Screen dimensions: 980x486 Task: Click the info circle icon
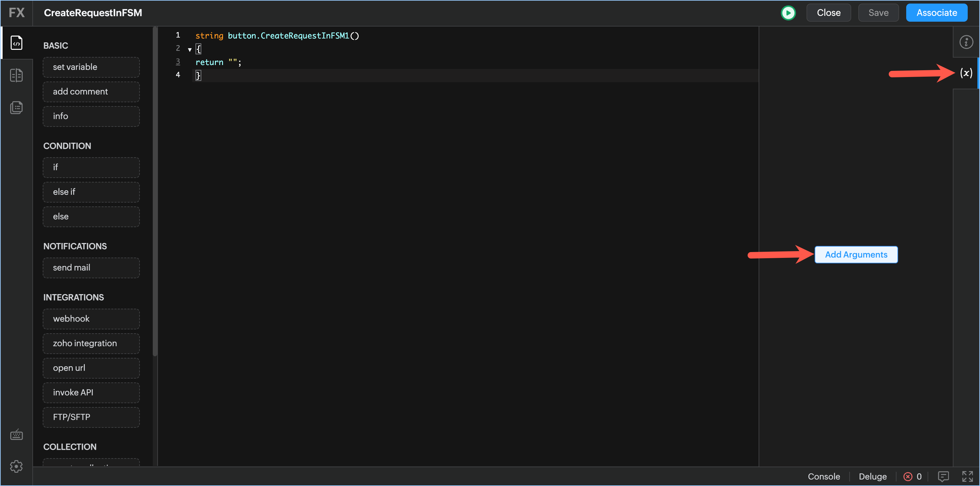click(966, 42)
